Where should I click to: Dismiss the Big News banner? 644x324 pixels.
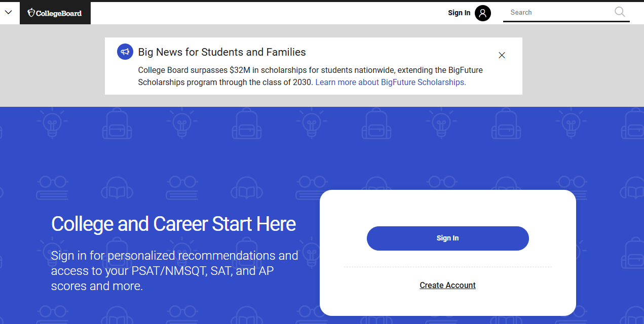tap(502, 55)
